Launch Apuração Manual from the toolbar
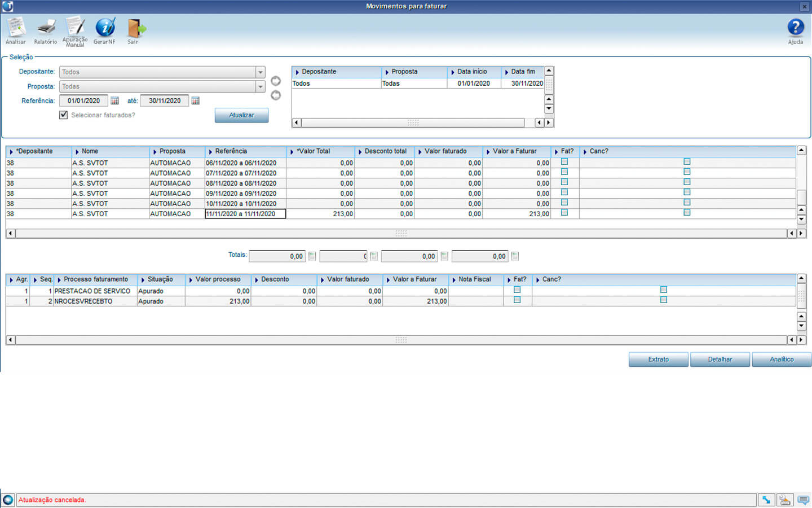The height and width of the screenshot is (508, 812). [x=75, y=28]
